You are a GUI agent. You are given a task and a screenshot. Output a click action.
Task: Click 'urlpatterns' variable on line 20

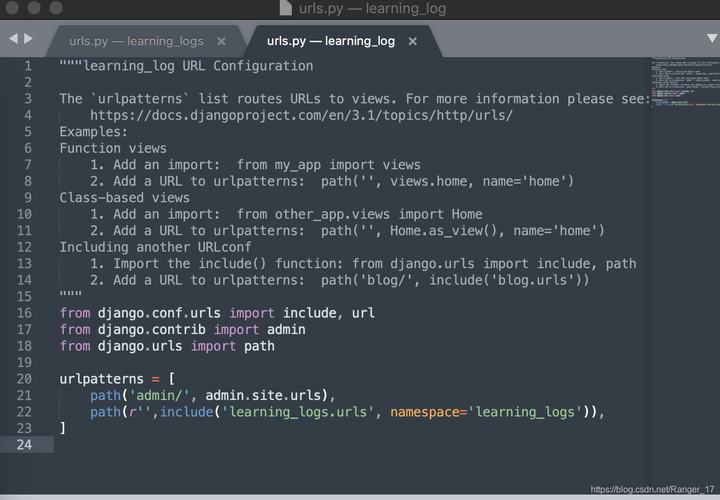pyautogui.click(x=101, y=379)
